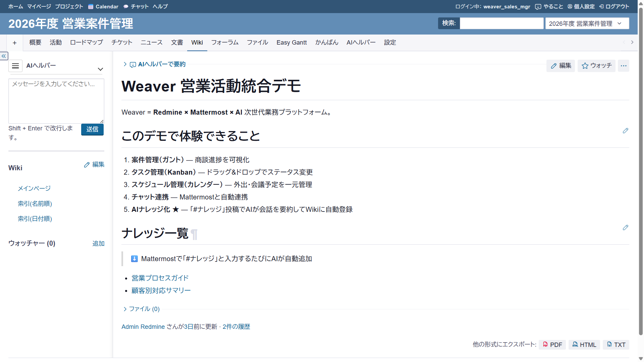644x362 pixels.
Task: Open 個人設定 account settings
Action: tap(581, 6)
